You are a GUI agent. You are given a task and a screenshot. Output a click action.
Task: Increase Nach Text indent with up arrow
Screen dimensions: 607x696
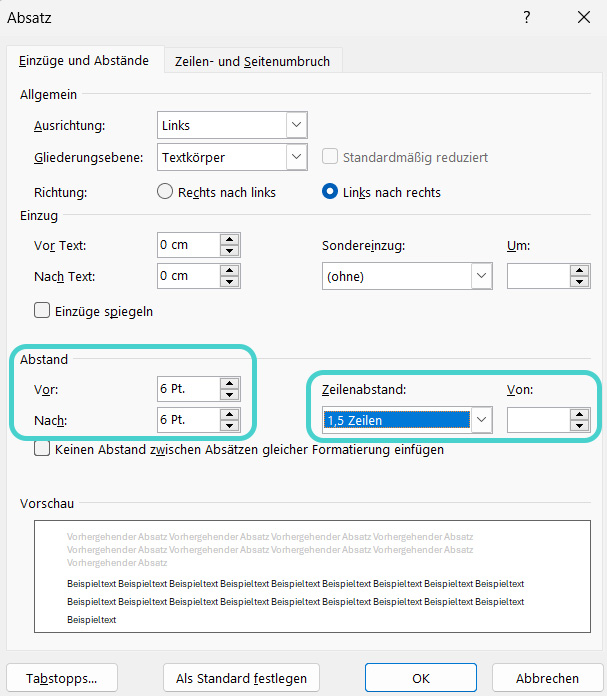(x=230, y=270)
